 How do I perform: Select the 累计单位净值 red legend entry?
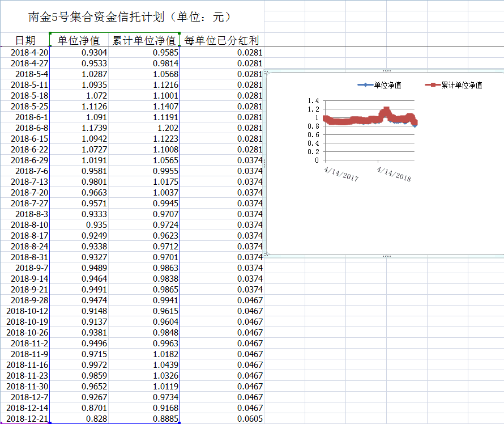pyautogui.click(x=454, y=85)
